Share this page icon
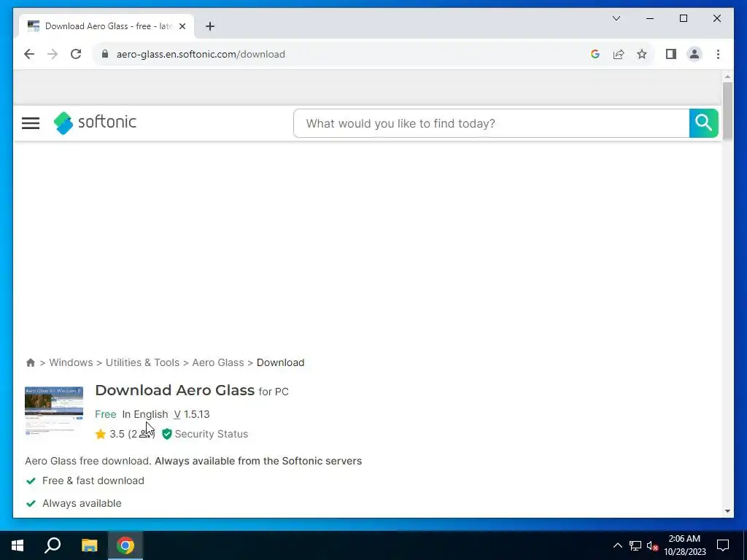 [619, 54]
